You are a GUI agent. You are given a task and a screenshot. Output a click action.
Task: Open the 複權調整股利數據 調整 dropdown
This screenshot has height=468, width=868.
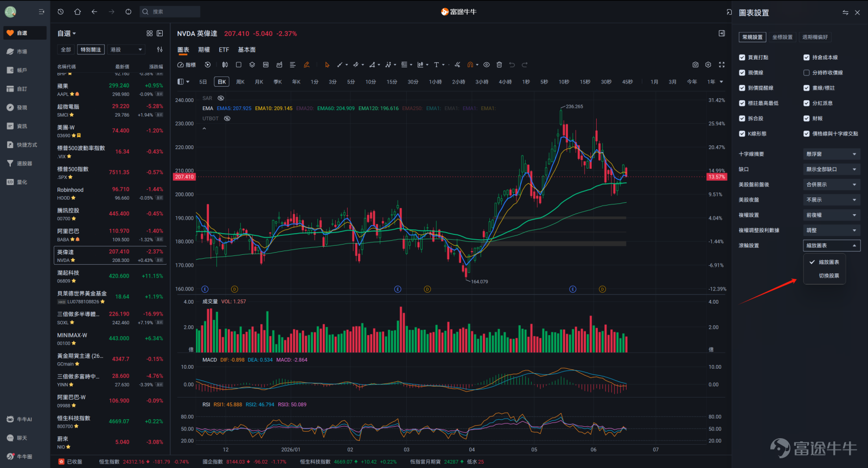pos(832,230)
